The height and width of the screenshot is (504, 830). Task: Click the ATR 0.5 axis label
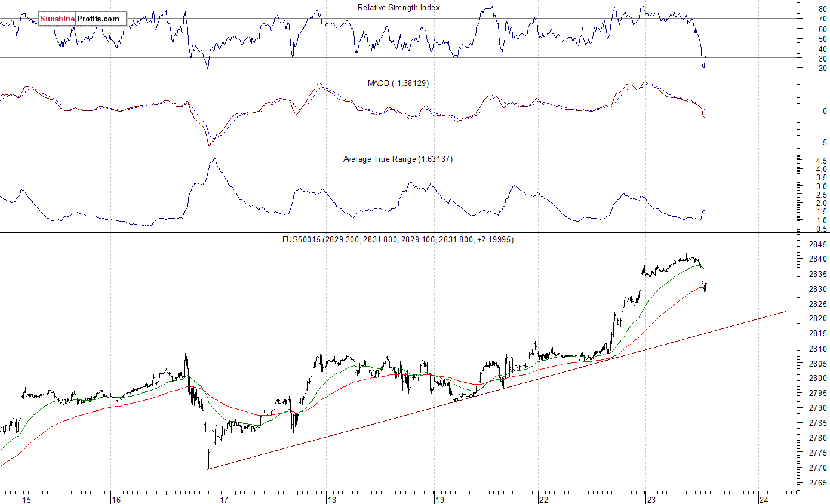821,229
